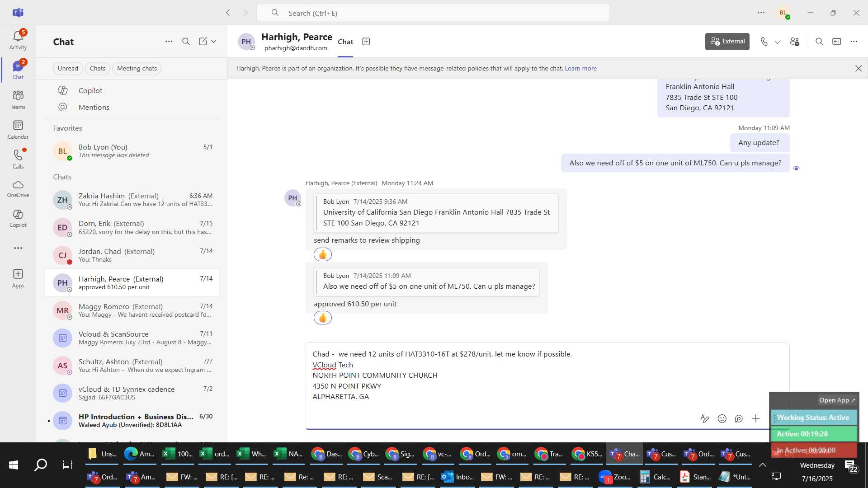The image size is (868, 488).
Task: Open Bob Lyon (You) favorite chat
Action: [132, 151]
